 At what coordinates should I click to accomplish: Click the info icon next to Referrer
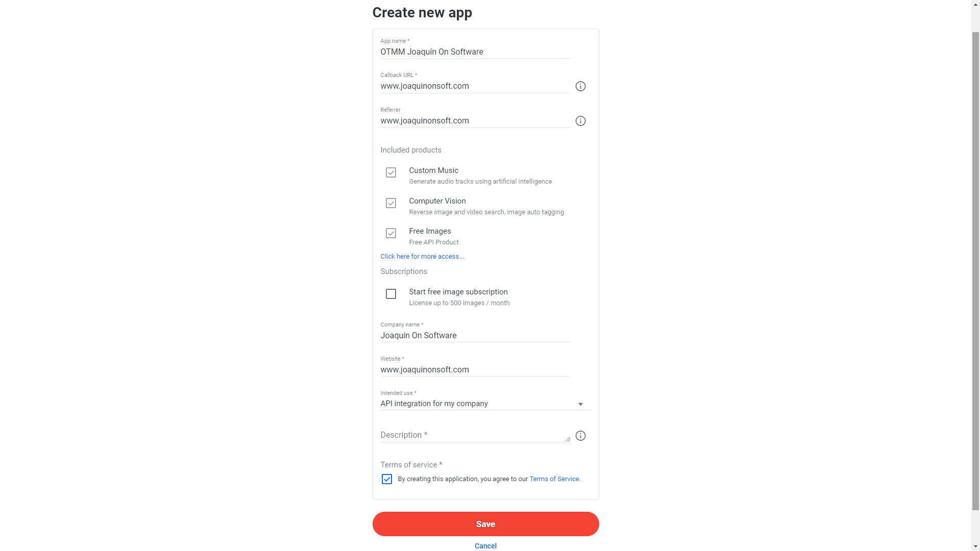click(580, 121)
